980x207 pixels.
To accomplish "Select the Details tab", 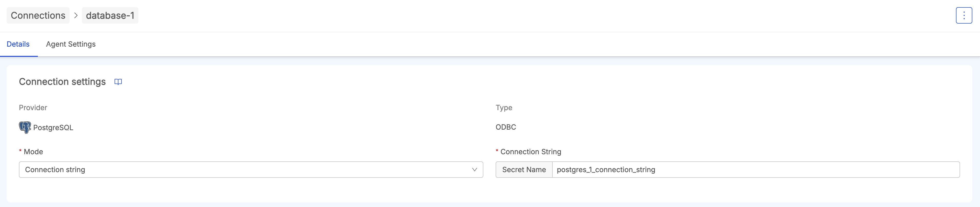I will [18, 44].
